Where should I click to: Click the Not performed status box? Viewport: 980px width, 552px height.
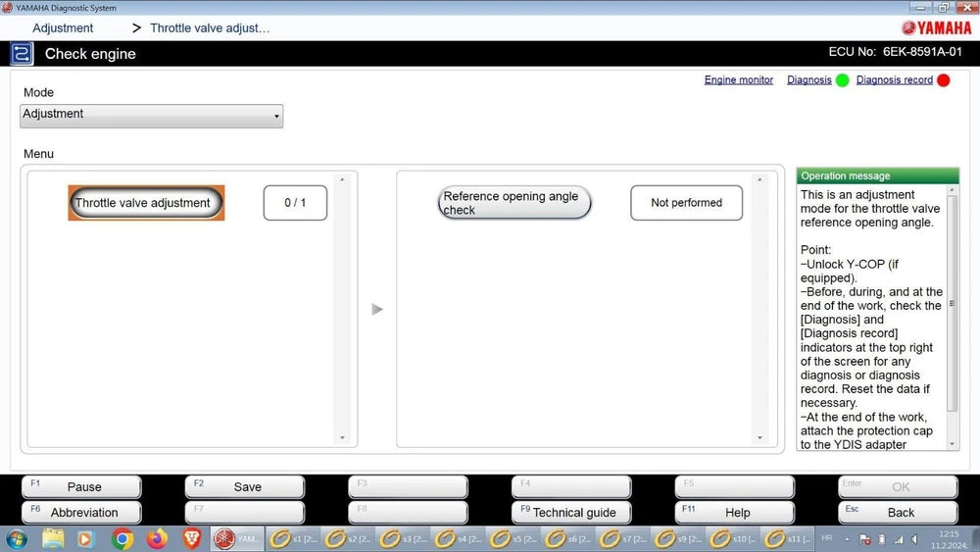click(x=686, y=203)
